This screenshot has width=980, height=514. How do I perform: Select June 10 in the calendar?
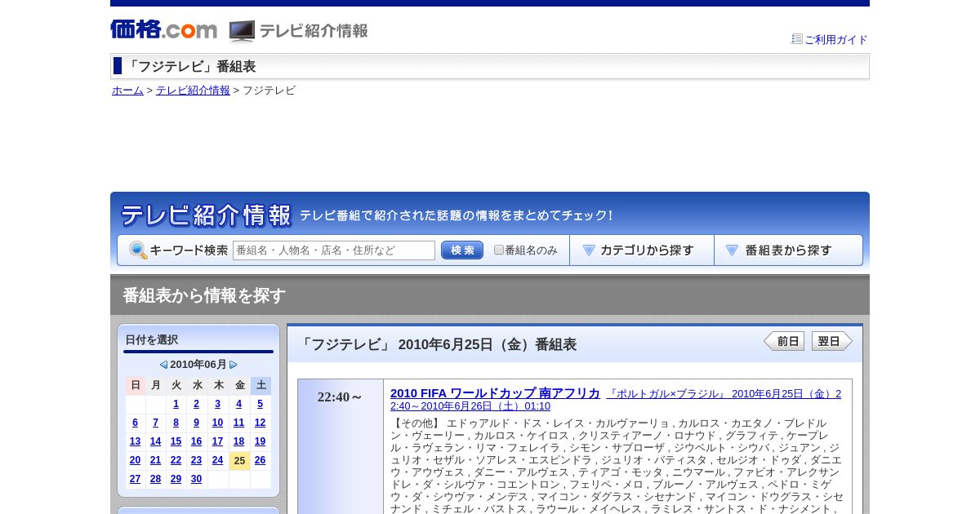[217, 423]
